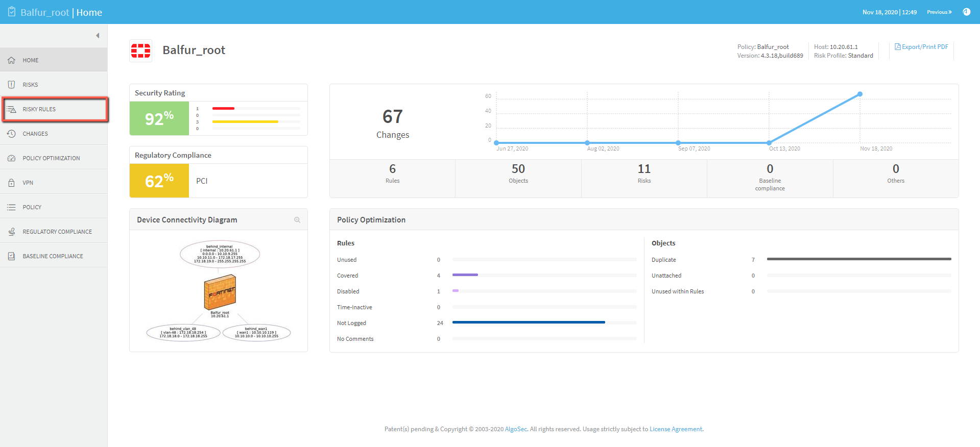Click the green 92% Security Rating tile
The image size is (980, 447).
(x=159, y=119)
